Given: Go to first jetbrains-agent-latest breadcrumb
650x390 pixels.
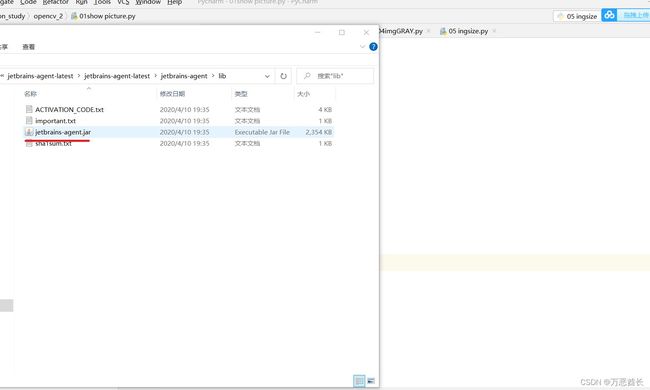Looking at the screenshot, I should pyautogui.click(x=40, y=76).
